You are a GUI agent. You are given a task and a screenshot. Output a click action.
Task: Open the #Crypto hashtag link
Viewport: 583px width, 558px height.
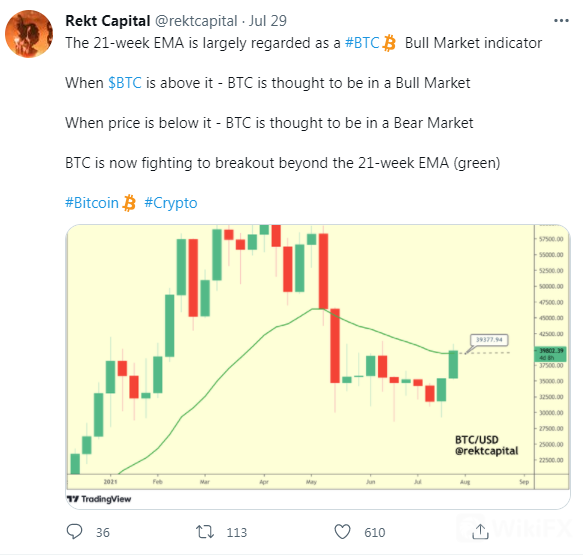[171, 203]
